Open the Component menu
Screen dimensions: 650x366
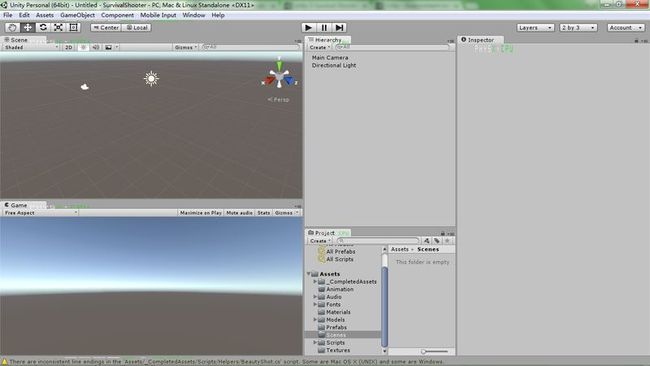click(117, 15)
